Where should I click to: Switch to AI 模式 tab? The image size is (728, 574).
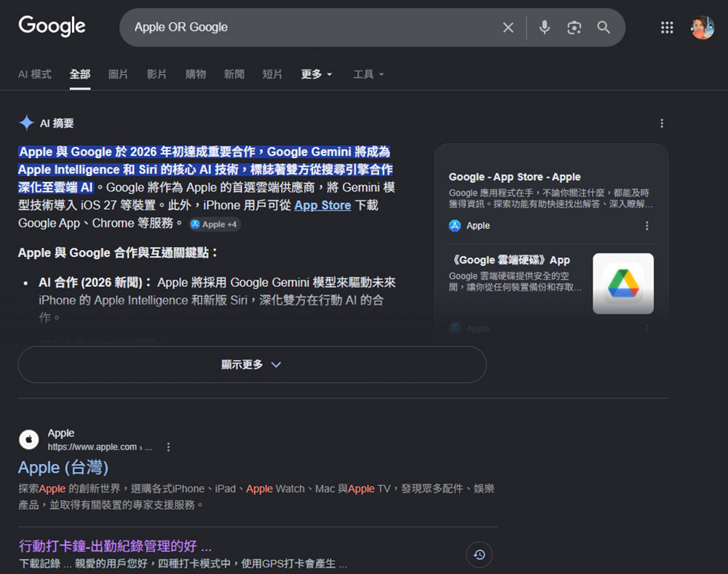(35, 74)
